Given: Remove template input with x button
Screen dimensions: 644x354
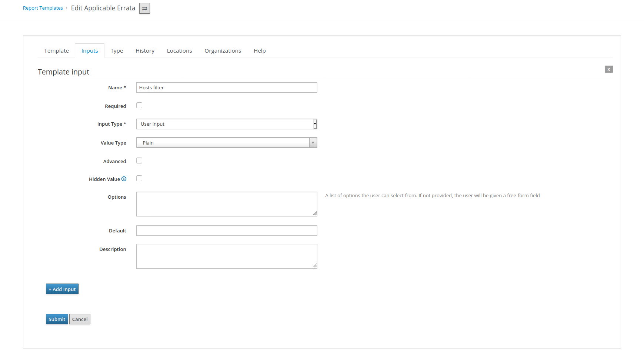Looking at the screenshot, I should click(x=608, y=69).
